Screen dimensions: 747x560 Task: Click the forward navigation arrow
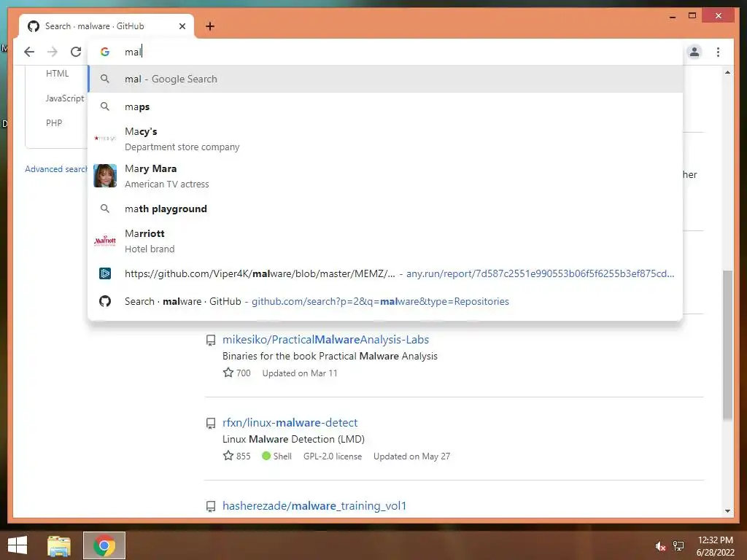(x=53, y=52)
